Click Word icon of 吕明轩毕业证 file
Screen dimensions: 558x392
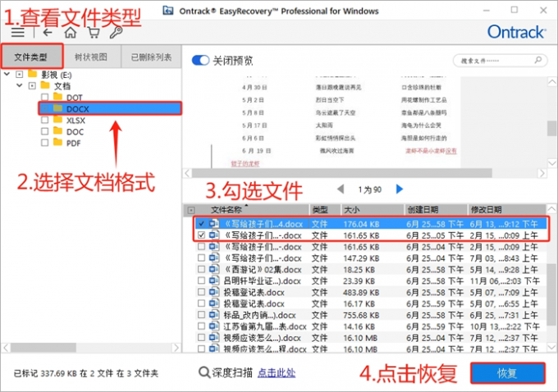(214, 280)
